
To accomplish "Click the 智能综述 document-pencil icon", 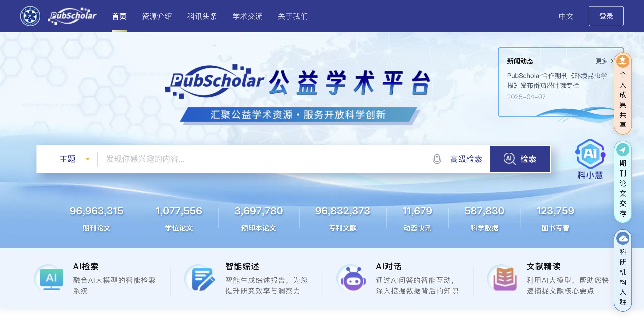I will pos(203,279).
